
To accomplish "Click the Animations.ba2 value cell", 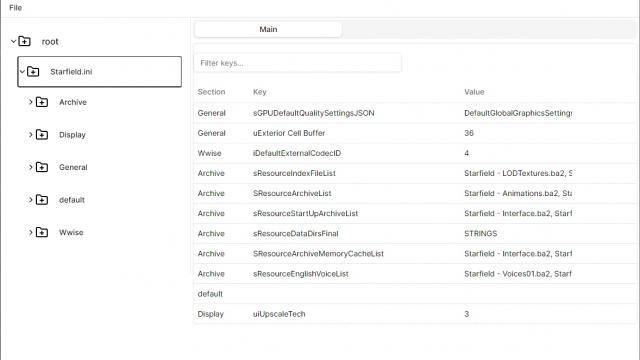I will pos(518,193).
